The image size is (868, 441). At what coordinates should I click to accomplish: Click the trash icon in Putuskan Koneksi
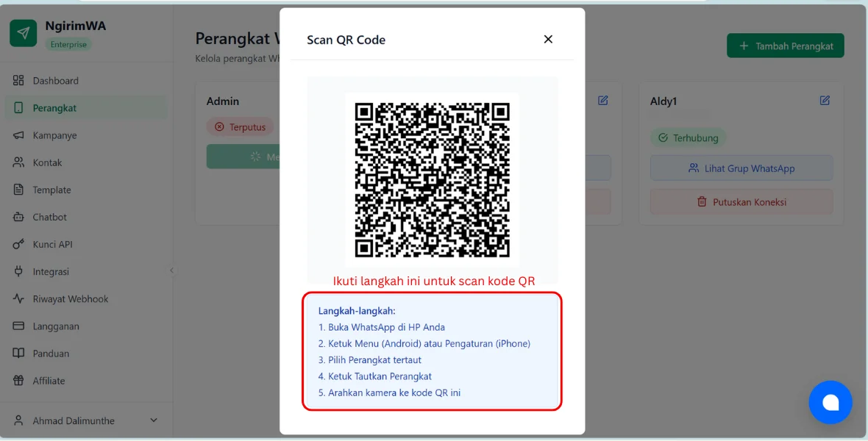[x=702, y=202]
